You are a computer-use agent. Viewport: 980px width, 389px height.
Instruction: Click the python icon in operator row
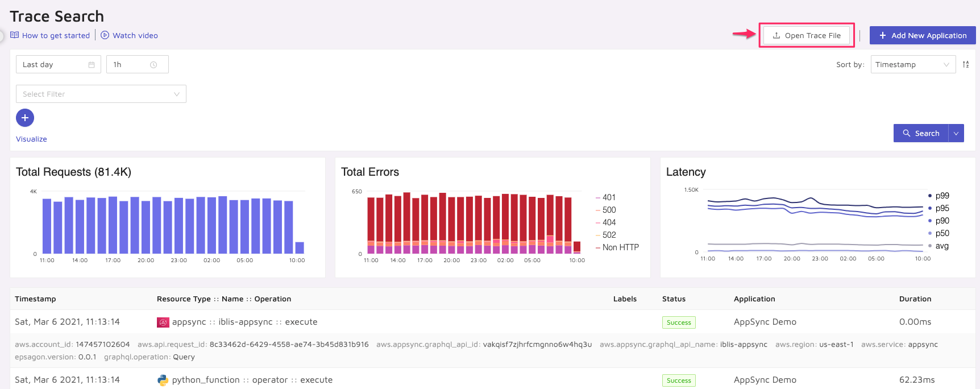163,380
